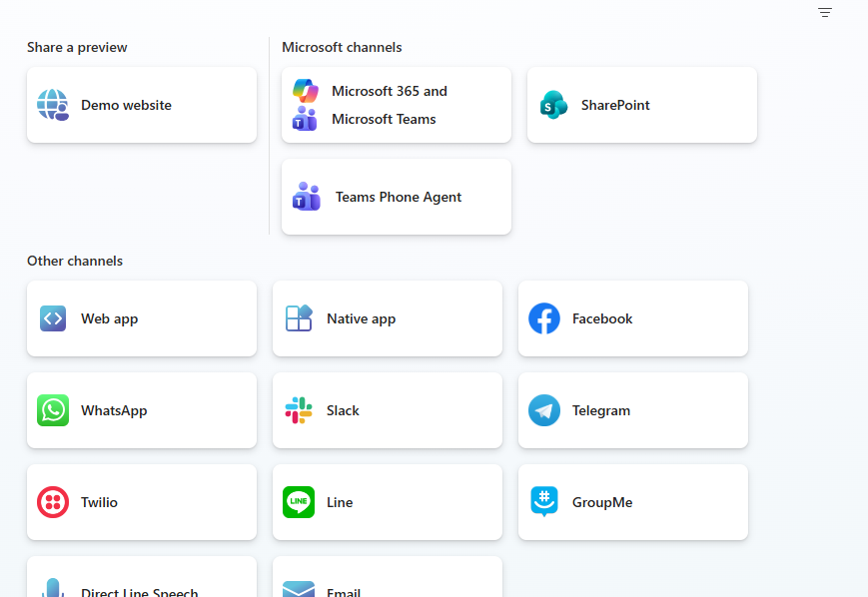
Task: Click the Microsoft 365 Copilot icon
Action: click(305, 91)
